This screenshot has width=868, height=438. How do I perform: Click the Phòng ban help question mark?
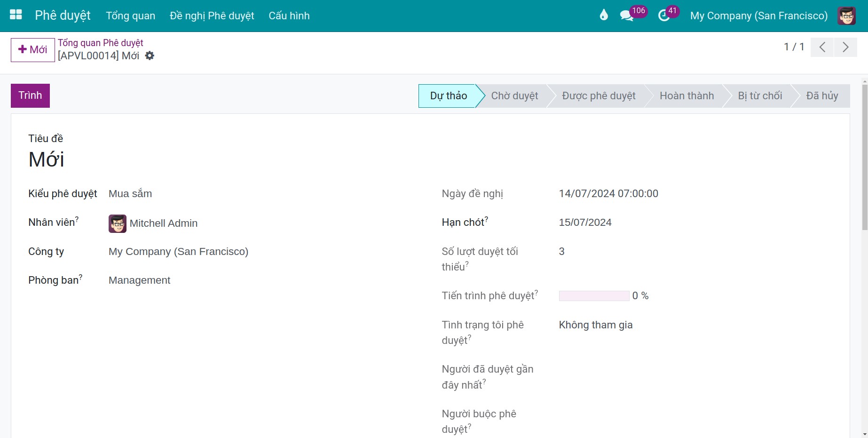pyautogui.click(x=80, y=277)
